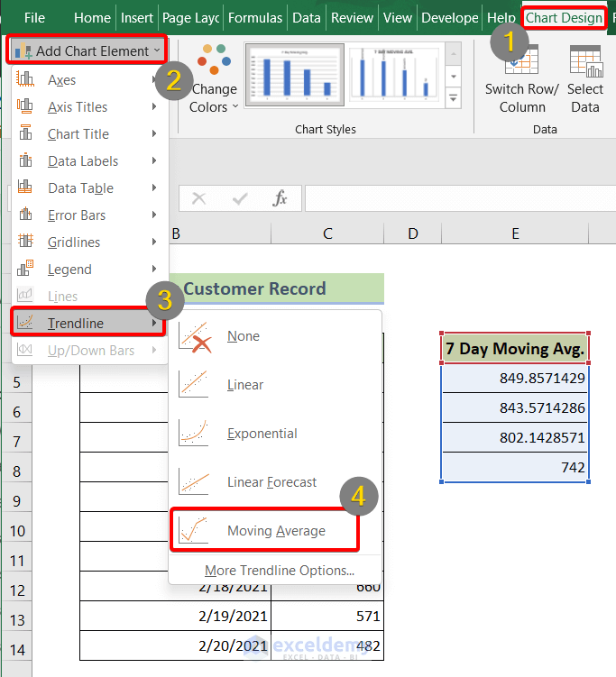This screenshot has width=616, height=677.
Task: Expand the Data Labels submenu arrow
Action: point(154,160)
